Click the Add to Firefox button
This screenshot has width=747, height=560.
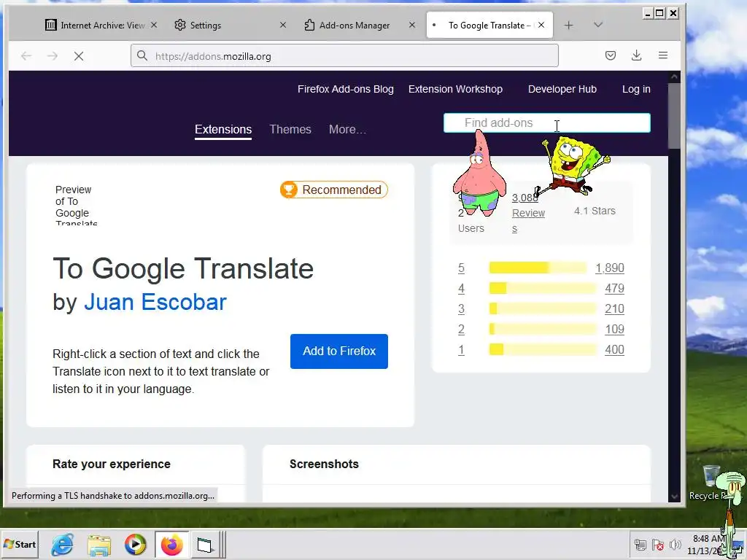click(x=339, y=351)
